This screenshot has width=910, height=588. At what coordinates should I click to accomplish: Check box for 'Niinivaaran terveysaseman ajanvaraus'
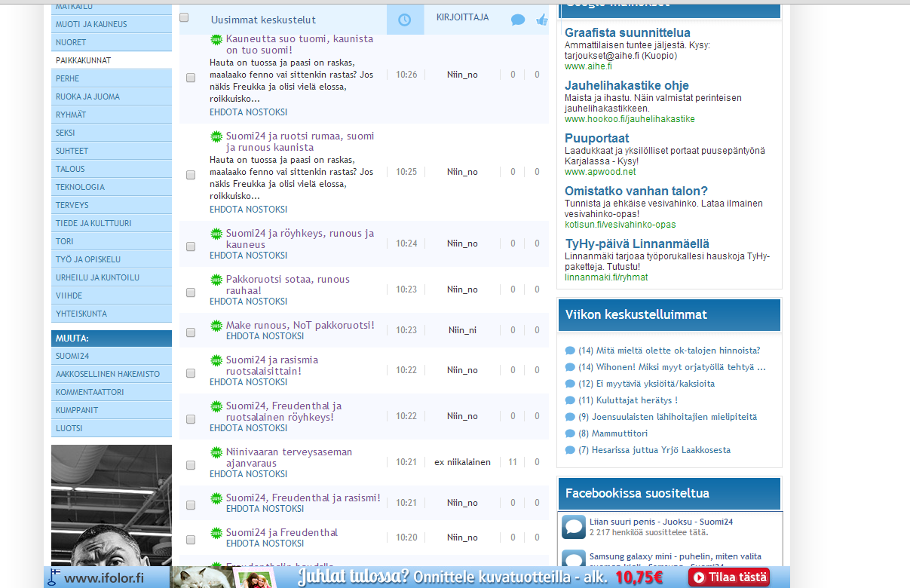click(x=191, y=464)
